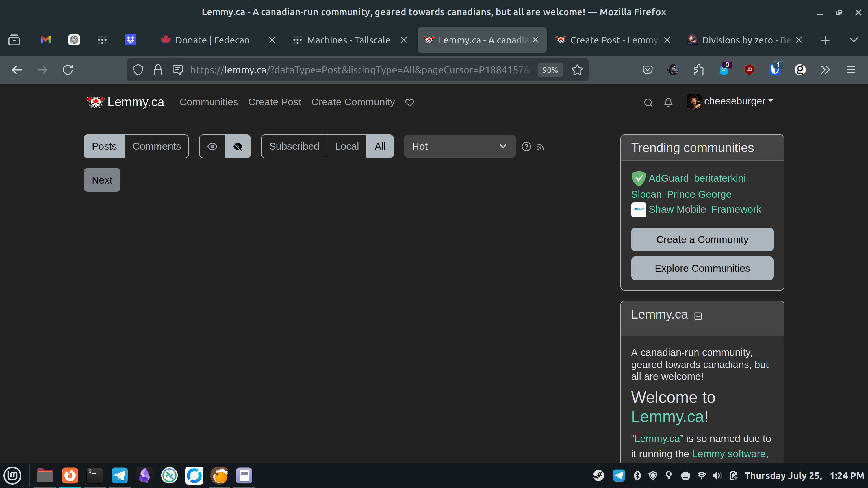Open Lemmy search page

point(648,103)
